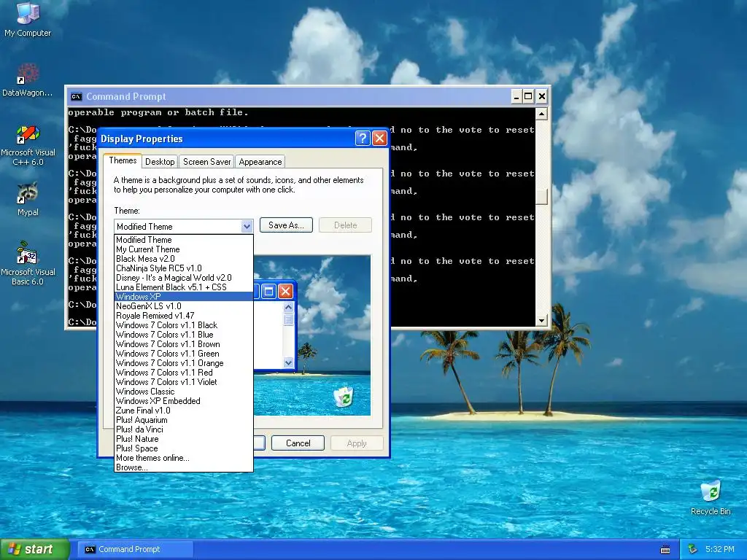This screenshot has width=747, height=560.
Task: Click Cancel in Display Properties
Action: coord(298,443)
